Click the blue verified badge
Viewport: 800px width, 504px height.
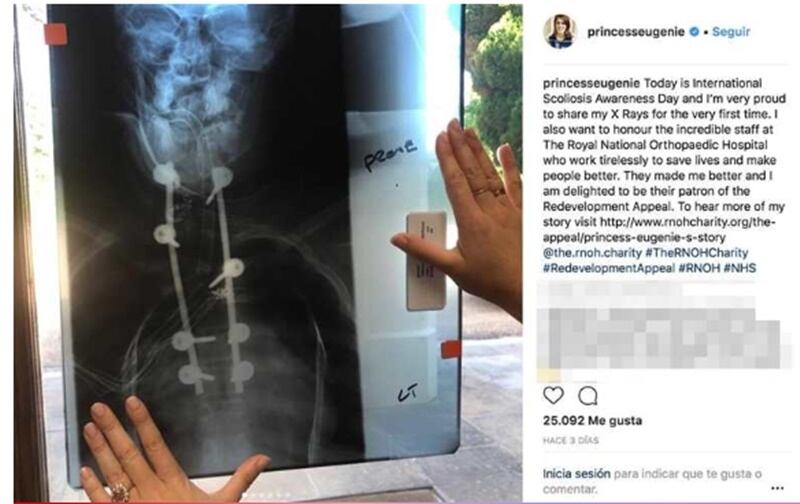point(694,32)
